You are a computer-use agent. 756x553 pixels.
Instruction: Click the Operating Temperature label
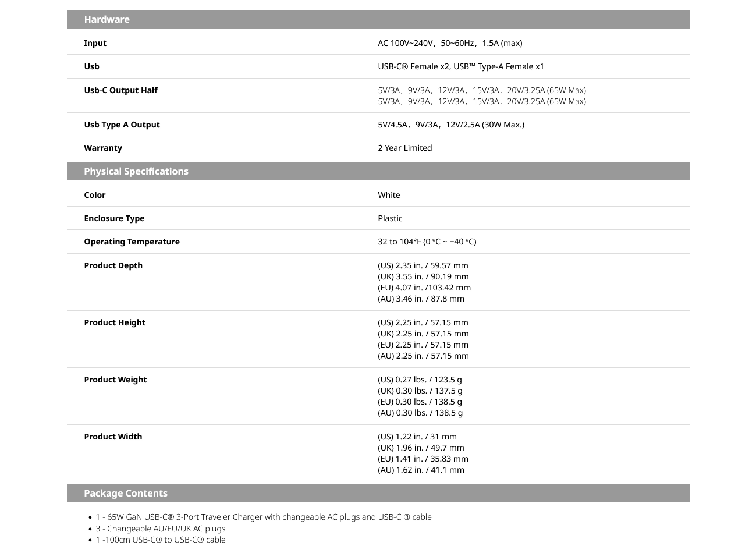(132, 242)
